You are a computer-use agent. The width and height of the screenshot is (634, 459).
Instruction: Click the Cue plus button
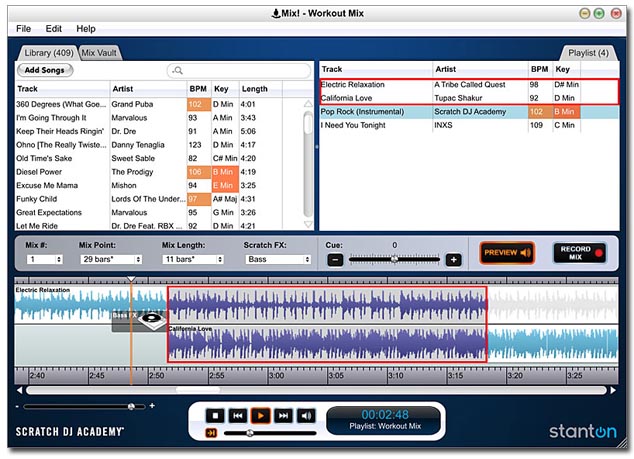(x=453, y=260)
